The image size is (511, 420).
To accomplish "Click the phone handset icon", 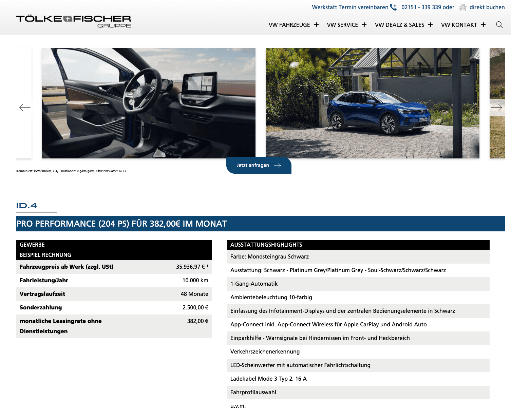I will (393, 7).
